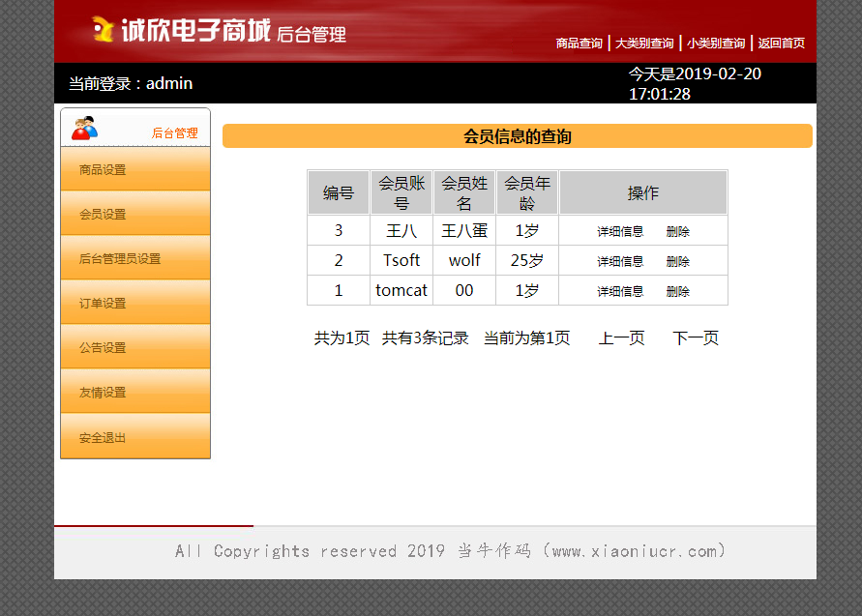The height and width of the screenshot is (616, 862).
Task: Click the 会员年龄 column header
Action: (527, 192)
